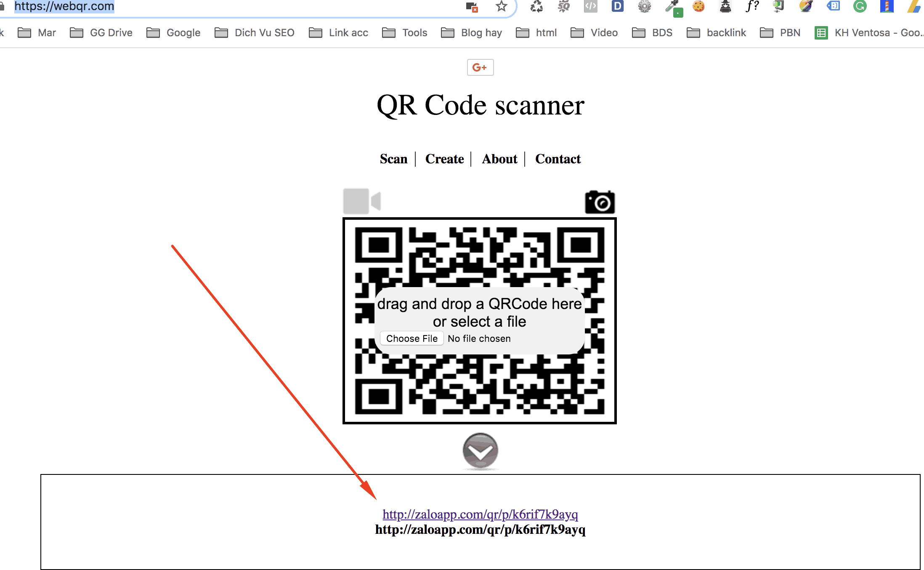Click the Google+ share button

click(480, 67)
